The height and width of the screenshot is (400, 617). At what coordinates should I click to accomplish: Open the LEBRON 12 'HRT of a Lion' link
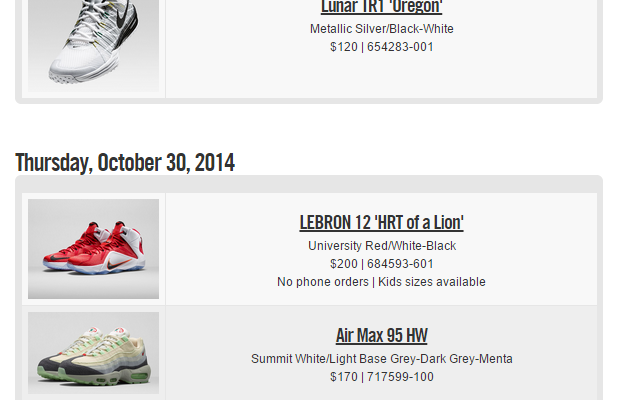coord(381,222)
